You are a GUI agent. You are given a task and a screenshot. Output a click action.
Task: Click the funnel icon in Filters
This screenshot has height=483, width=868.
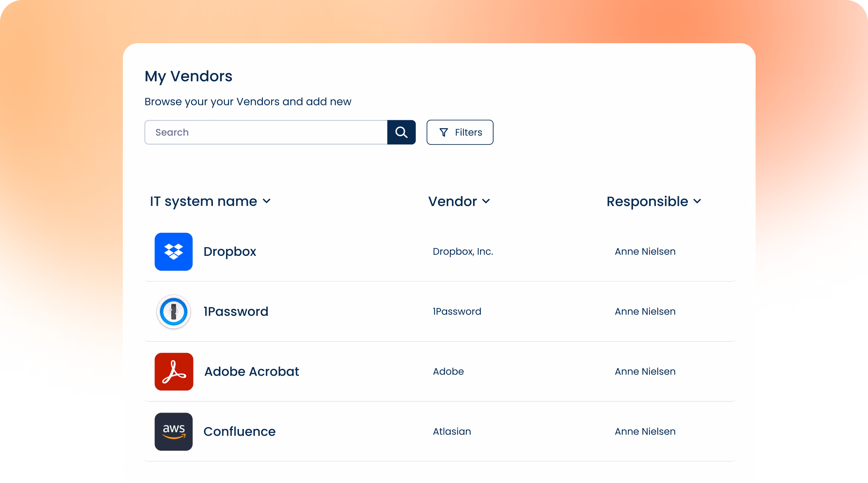[x=443, y=132]
